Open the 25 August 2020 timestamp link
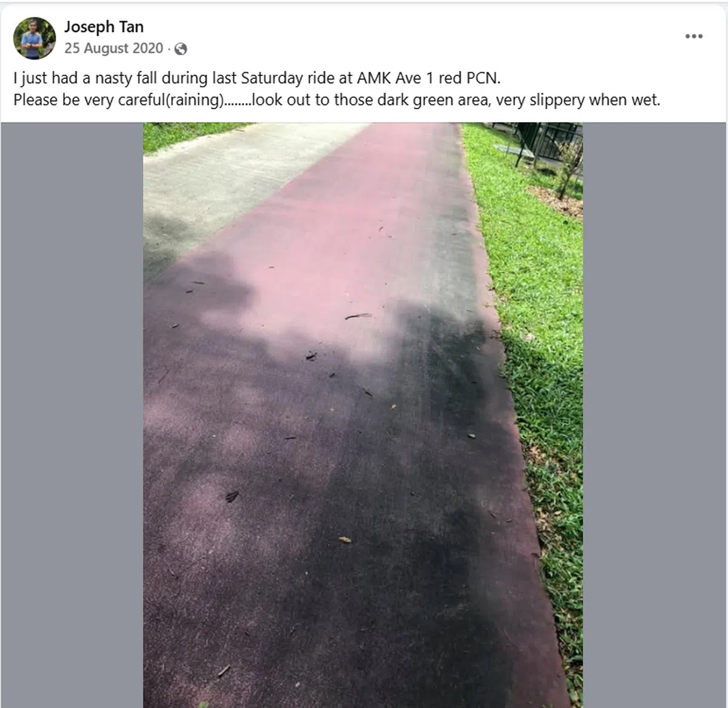 (113, 48)
